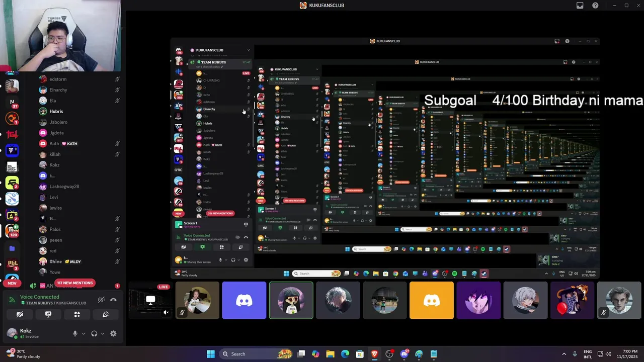644x362 pixels.
Task: Select voice member Einarchy
Action: click(79, 90)
